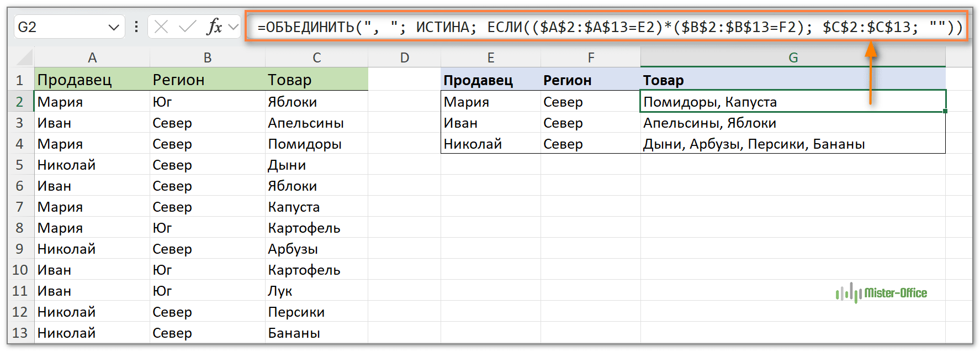Select column F header
Screen dimensions: 980x351
pyautogui.click(x=591, y=57)
